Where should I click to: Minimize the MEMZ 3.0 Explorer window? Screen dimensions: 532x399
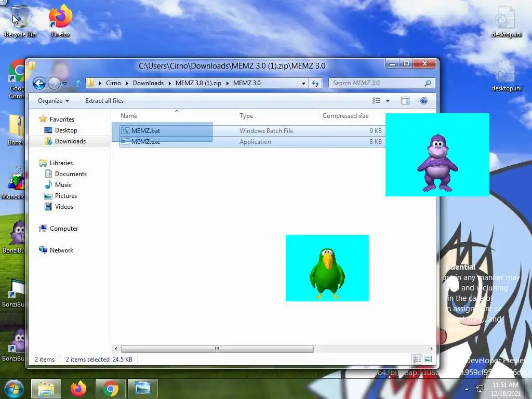[x=392, y=63]
